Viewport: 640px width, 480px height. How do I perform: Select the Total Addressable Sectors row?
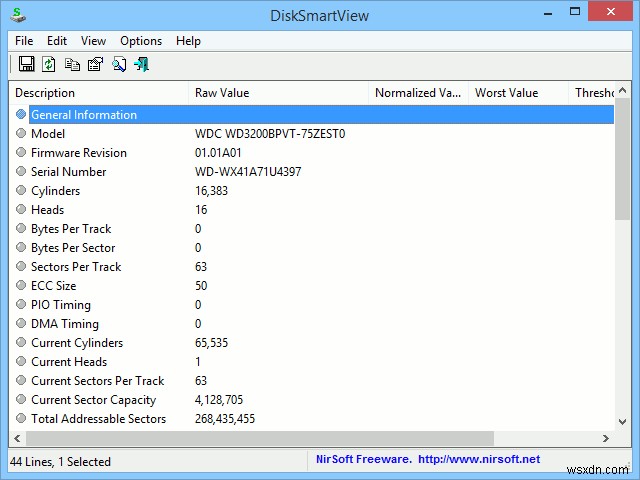point(312,418)
